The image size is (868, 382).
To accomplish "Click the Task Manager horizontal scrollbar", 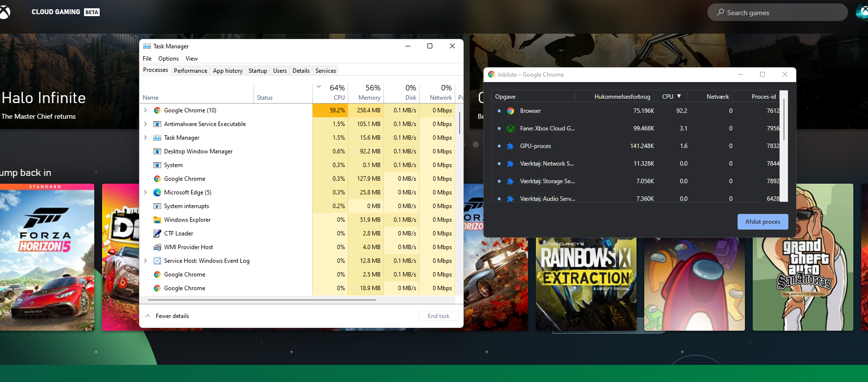I will tap(262, 300).
